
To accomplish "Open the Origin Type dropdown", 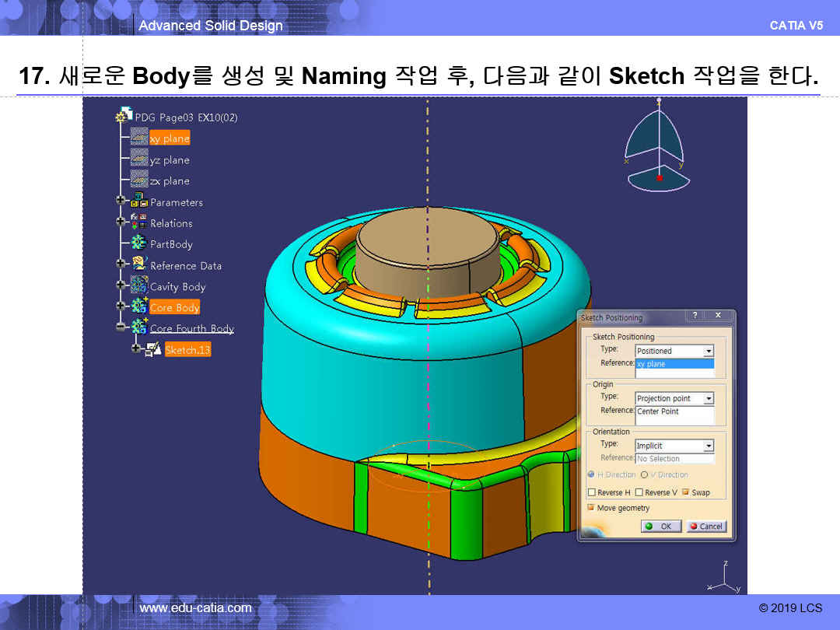I will (708, 399).
